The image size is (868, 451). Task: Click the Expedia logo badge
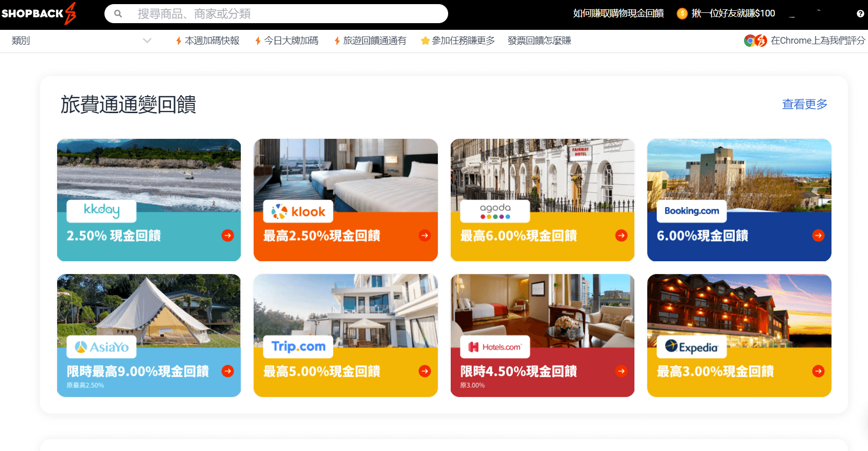click(692, 347)
